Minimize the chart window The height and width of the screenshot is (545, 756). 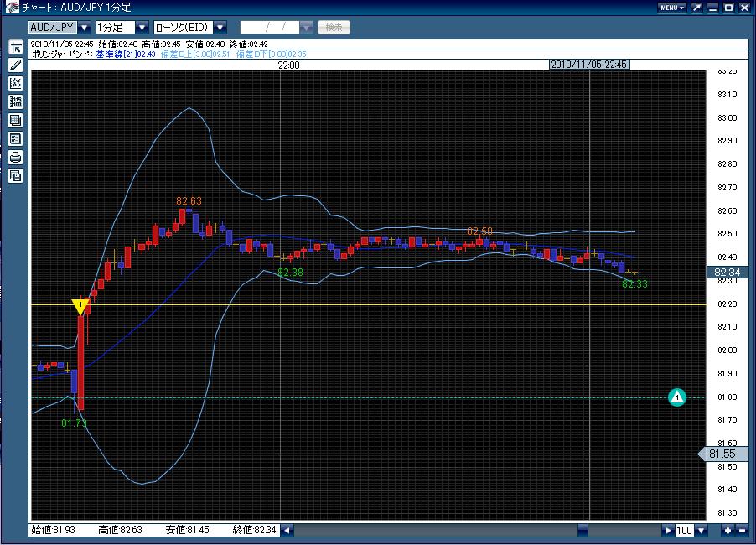pos(713,8)
